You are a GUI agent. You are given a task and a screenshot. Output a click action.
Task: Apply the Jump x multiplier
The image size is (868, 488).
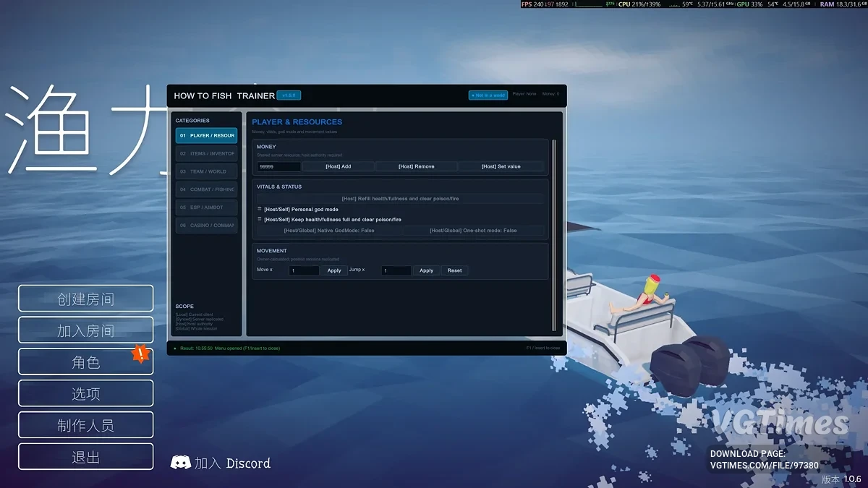point(427,270)
